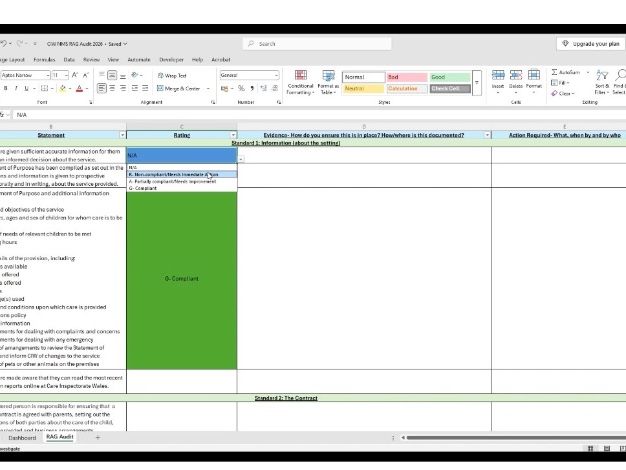
Task: Open Statement column filter dropdown
Action: (123, 135)
